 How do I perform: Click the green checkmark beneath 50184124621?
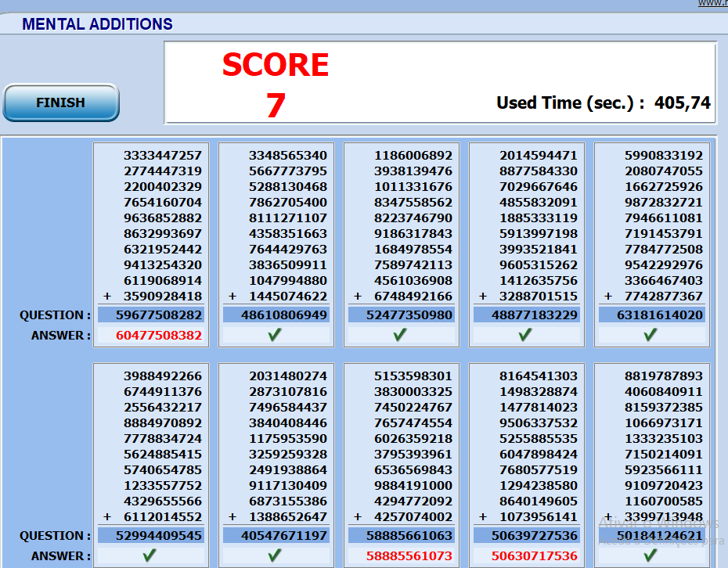point(651,555)
